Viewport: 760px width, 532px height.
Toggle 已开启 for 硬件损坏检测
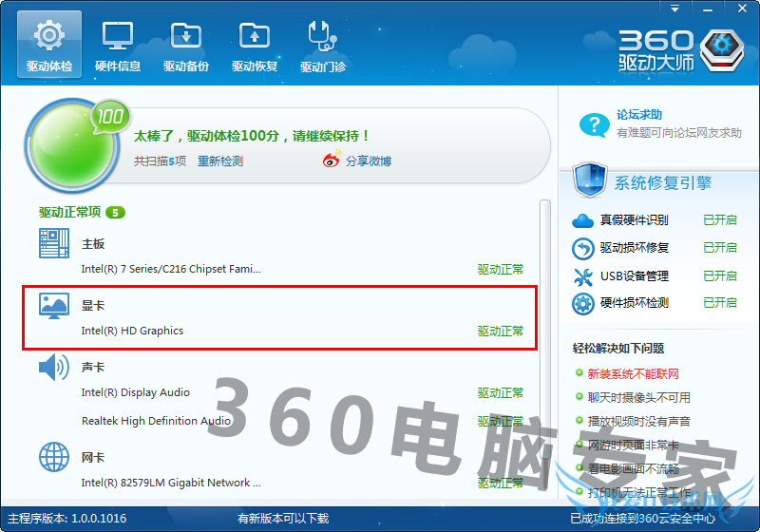[720, 303]
